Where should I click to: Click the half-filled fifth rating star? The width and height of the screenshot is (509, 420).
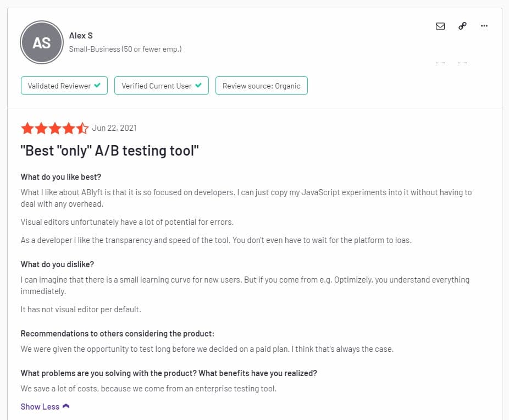coord(82,129)
